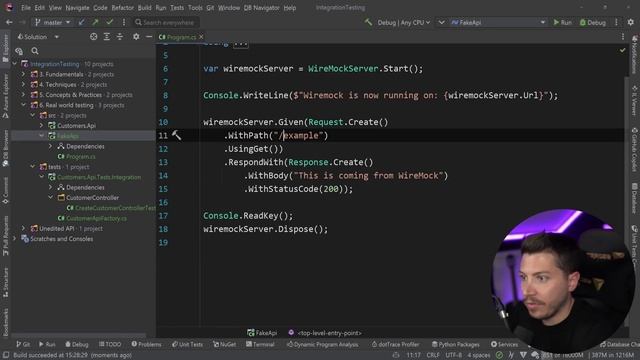The image size is (640, 360).
Task: Select the Customers.Api.Tests.Integration project
Action: pyautogui.click(x=99, y=177)
